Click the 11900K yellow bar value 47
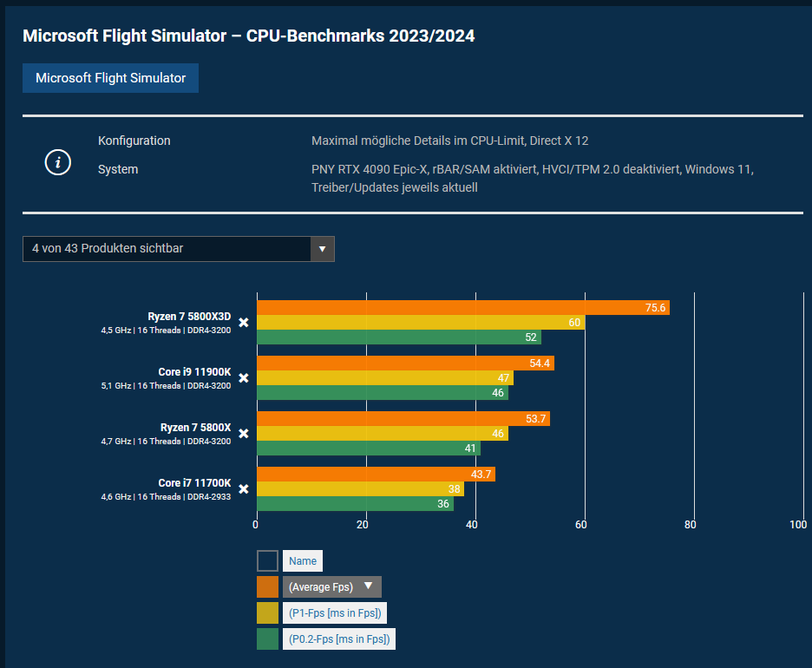Screen dimensions: 812x668 click(385, 377)
